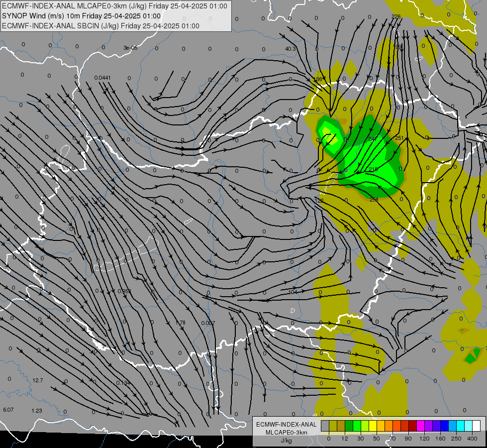
Task: Click the map value 40.3
Action: tap(291, 49)
